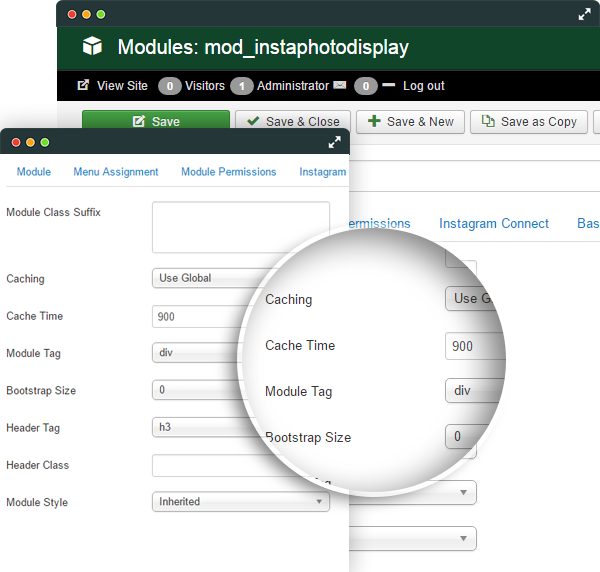Click Save & Close button
This screenshot has width=600, height=572.
[293, 119]
